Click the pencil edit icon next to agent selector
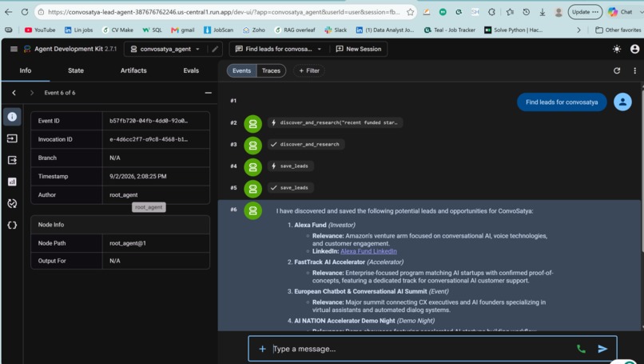This screenshot has height=364, width=644. pos(215,49)
